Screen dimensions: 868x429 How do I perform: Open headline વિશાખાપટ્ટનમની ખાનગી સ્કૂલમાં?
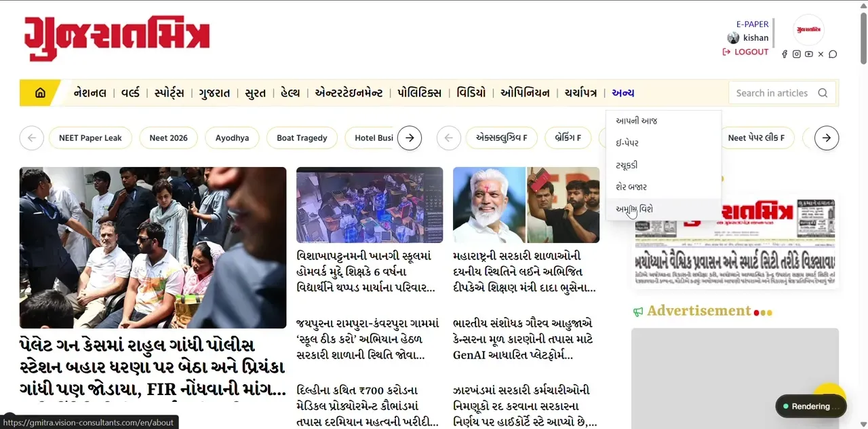pyautogui.click(x=366, y=272)
